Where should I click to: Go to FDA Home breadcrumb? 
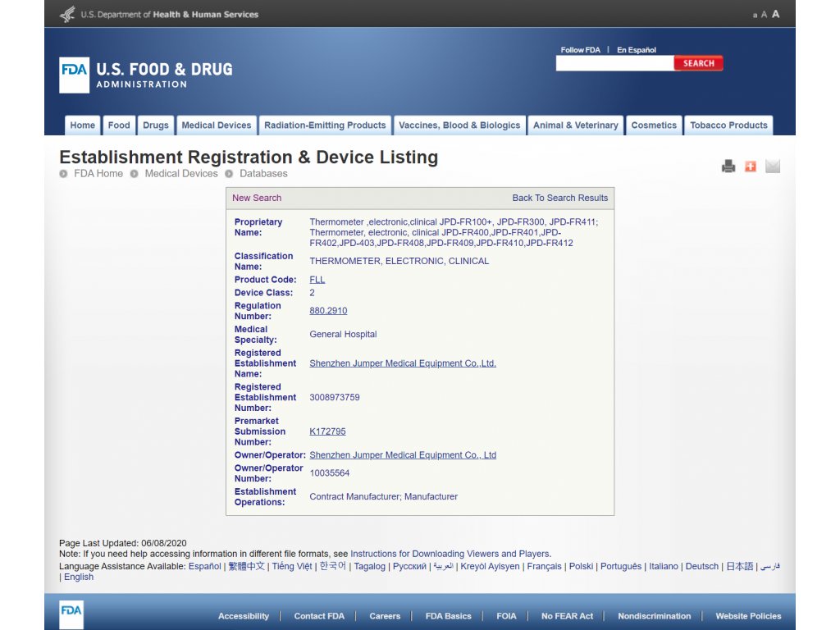98,174
